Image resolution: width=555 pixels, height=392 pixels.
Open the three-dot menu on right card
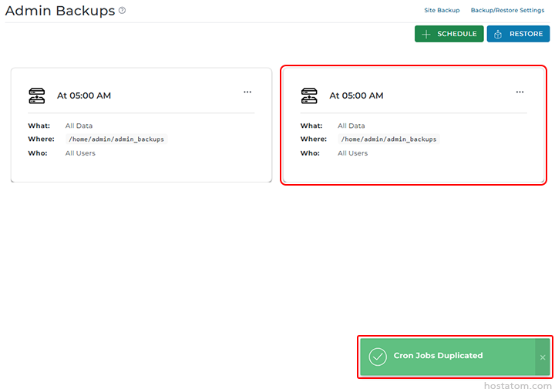tap(520, 92)
